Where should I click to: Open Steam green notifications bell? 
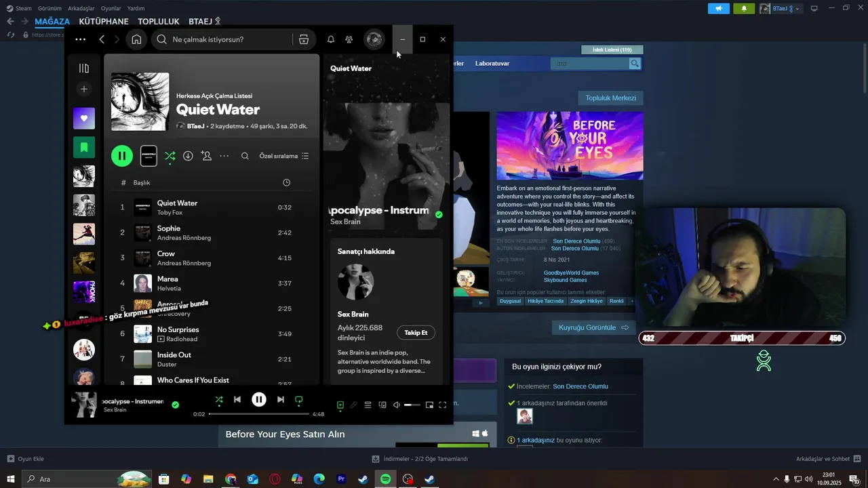[x=744, y=8]
